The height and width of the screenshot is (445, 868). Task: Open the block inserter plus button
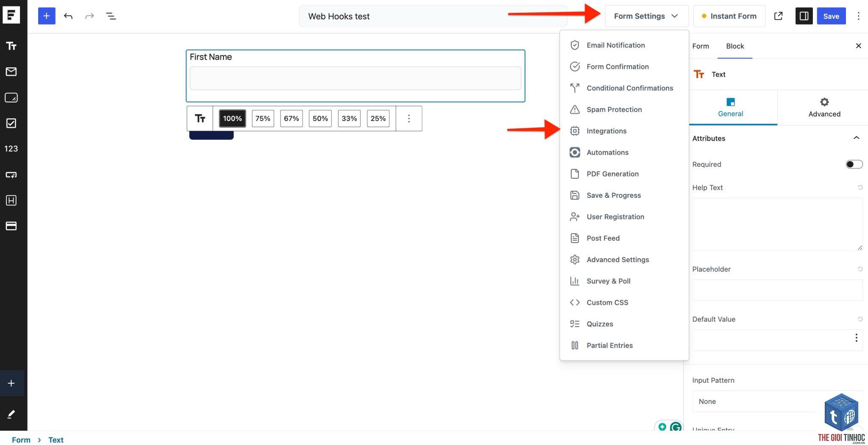tap(47, 16)
